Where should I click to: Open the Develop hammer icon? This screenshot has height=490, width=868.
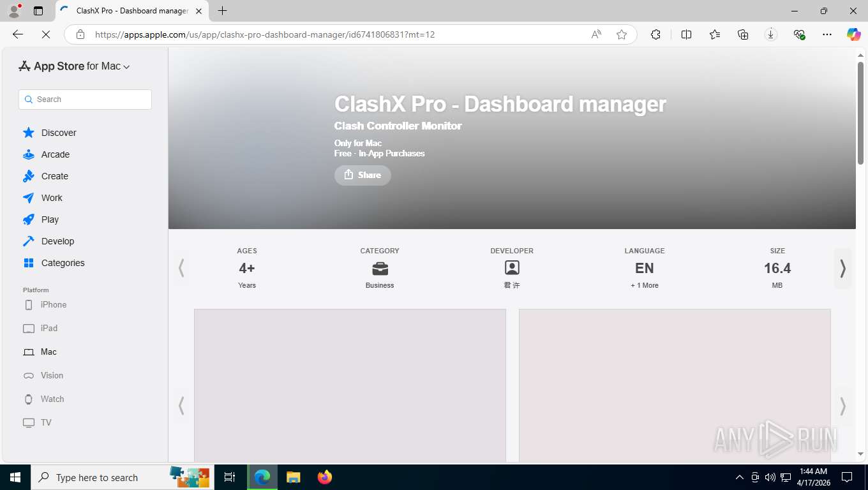click(x=29, y=241)
